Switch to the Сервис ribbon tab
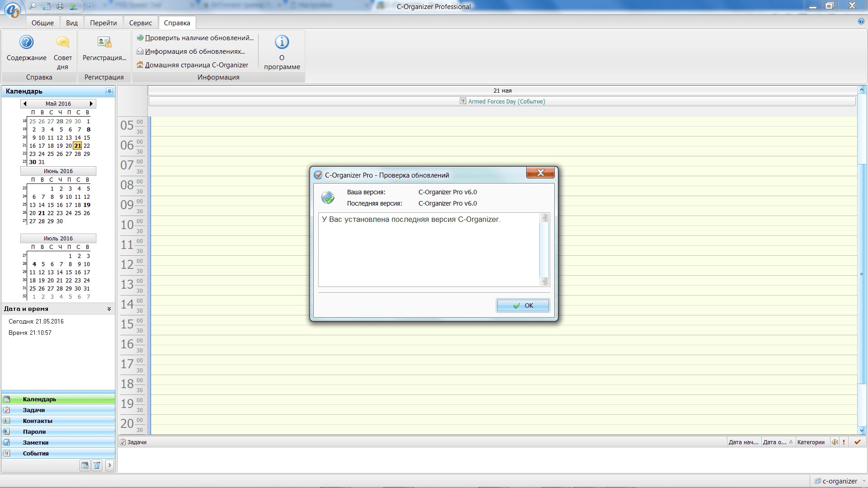The image size is (868, 488). coord(141,23)
